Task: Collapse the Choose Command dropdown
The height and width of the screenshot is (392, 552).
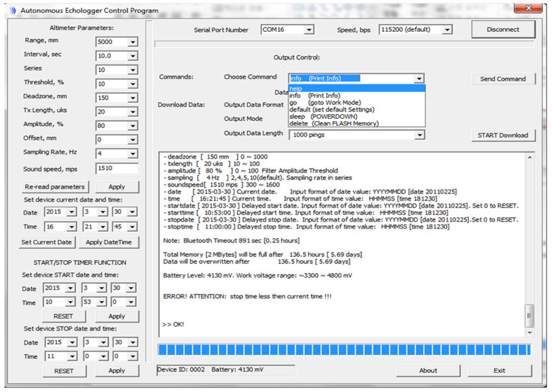Action: [419, 79]
